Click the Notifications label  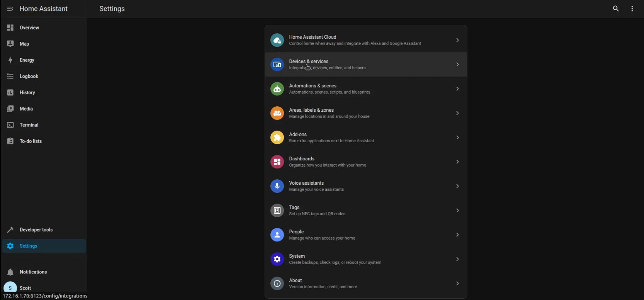pos(33,272)
